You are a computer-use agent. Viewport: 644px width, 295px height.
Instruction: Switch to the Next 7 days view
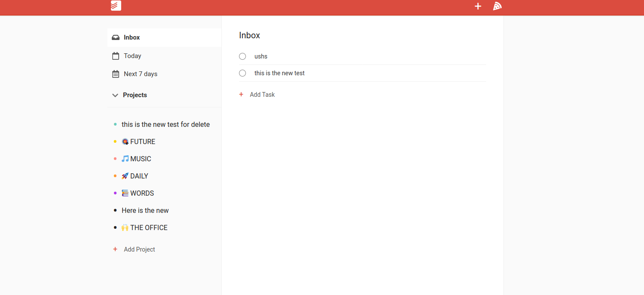pos(141,74)
